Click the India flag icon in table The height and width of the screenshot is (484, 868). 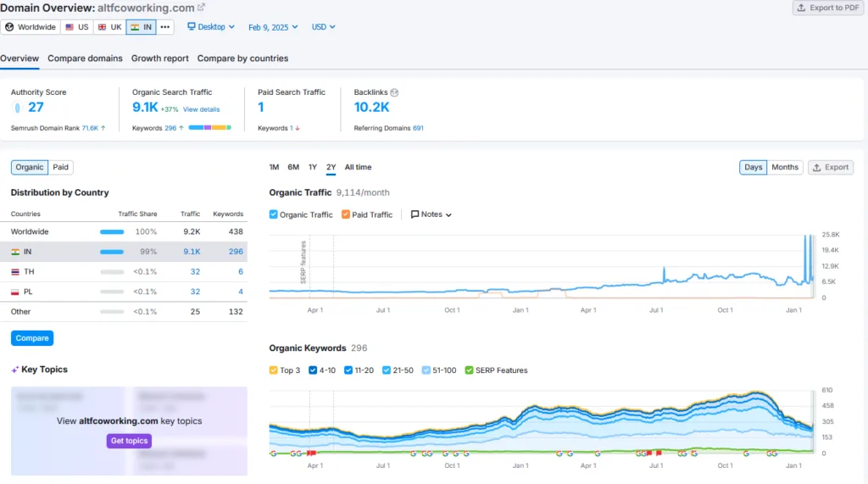click(15, 252)
